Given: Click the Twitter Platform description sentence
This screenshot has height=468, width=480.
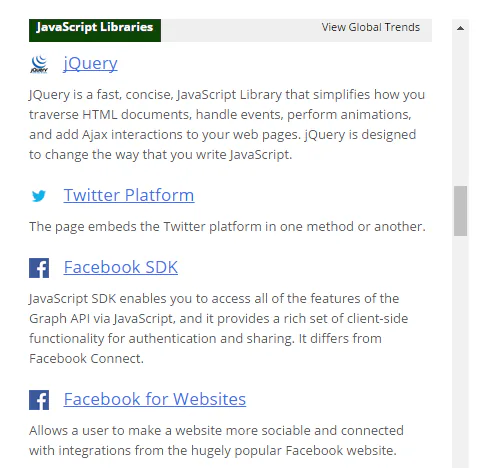Looking at the screenshot, I should pyautogui.click(x=227, y=227).
